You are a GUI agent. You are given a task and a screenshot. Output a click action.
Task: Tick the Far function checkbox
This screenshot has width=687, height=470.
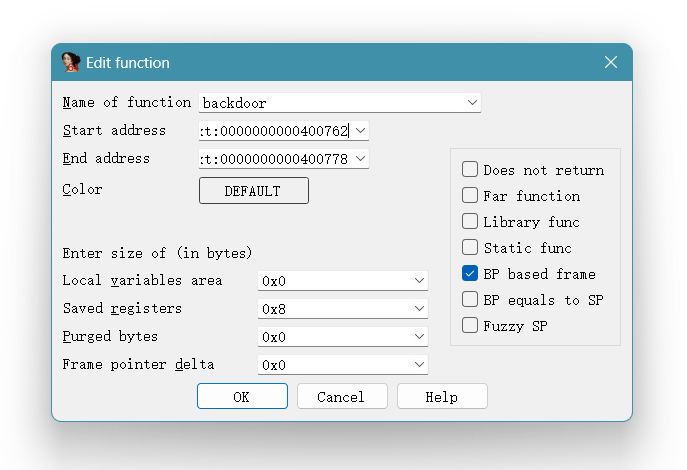click(x=470, y=196)
